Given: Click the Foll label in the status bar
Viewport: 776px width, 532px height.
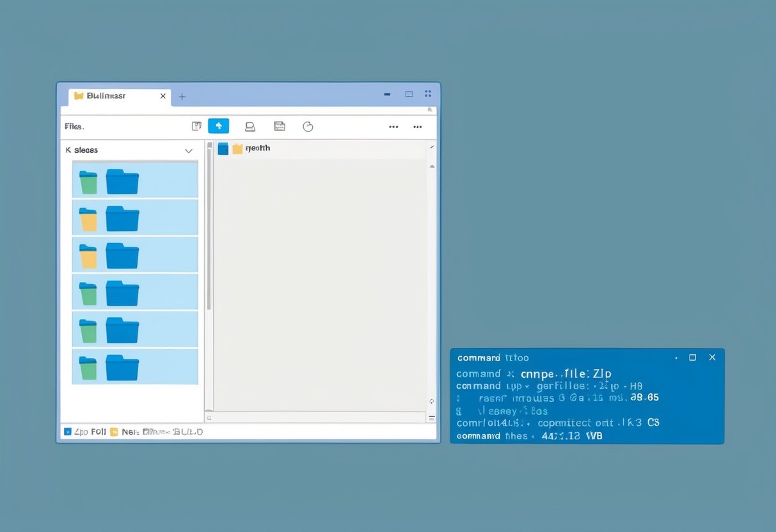Looking at the screenshot, I should click(x=99, y=432).
